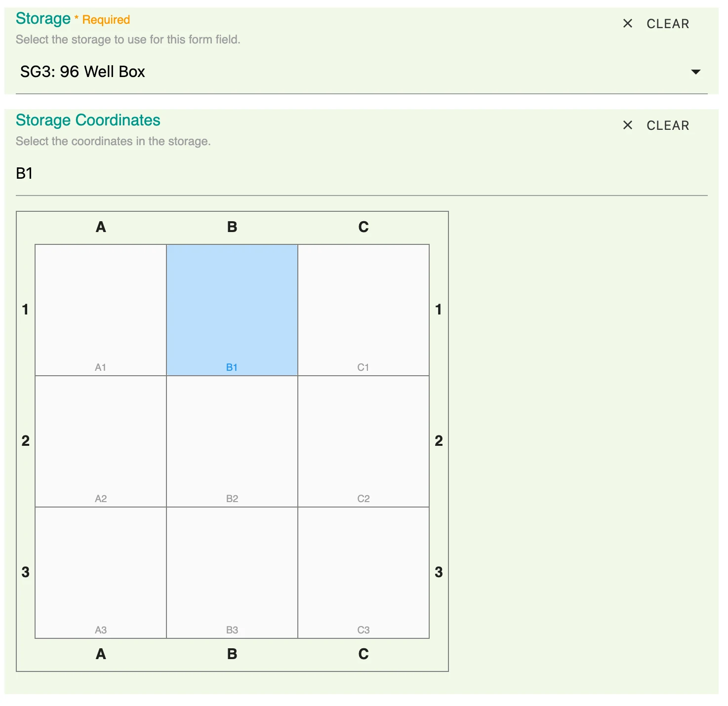The height and width of the screenshot is (706, 728).
Task: Choose well A2 in the grid
Action: pyautogui.click(x=101, y=441)
